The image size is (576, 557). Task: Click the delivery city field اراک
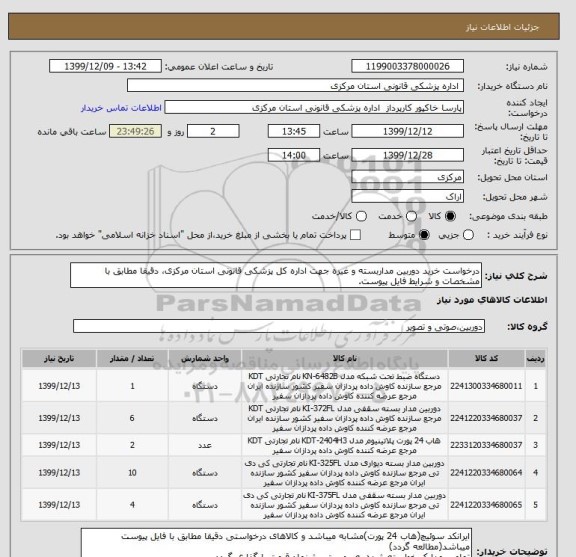pyautogui.click(x=407, y=197)
